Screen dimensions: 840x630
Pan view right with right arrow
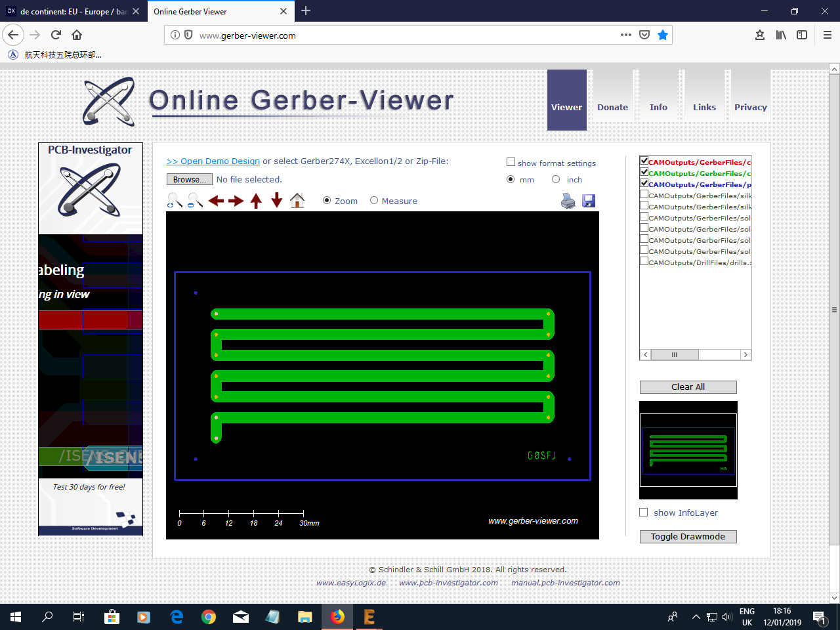pos(236,201)
